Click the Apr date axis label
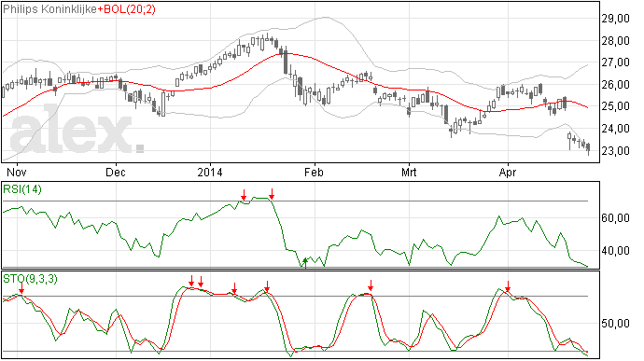 pyautogui.click(x=508, y=172)
